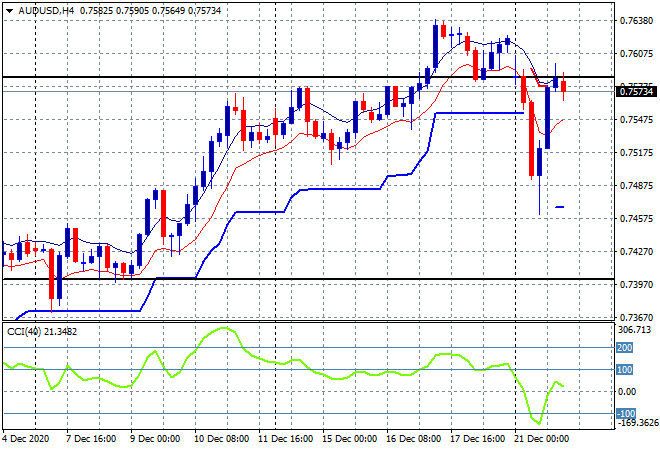The height and width of the screenshot is (450, 660).
Task: Click the CCI maximum value 306.713
Action: pos(634,330)
